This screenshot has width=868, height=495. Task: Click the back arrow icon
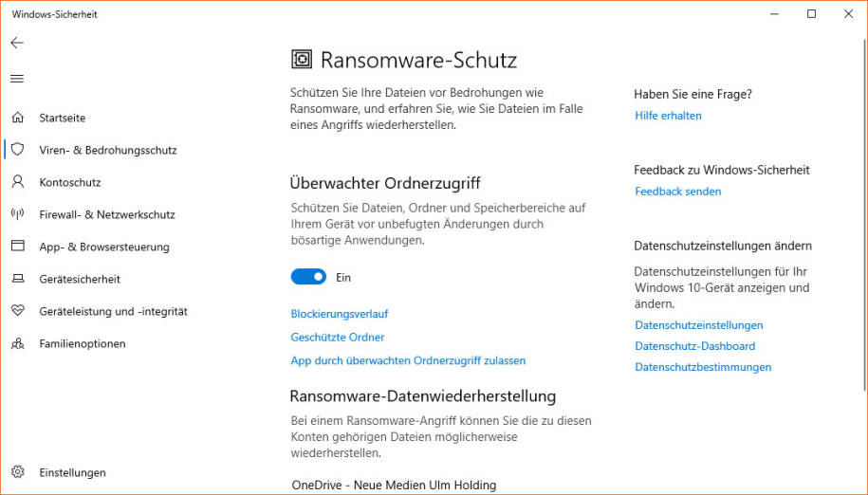pyautogui.click(x=17, y=43)
